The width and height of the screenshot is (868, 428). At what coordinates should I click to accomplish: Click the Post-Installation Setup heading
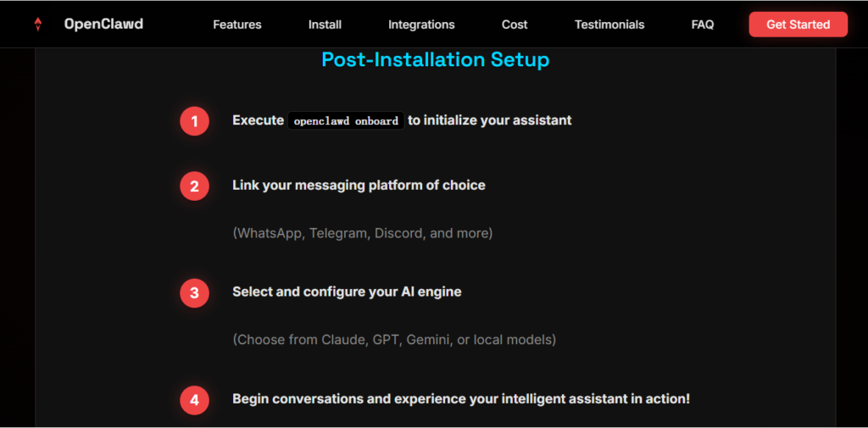(435, 60)
